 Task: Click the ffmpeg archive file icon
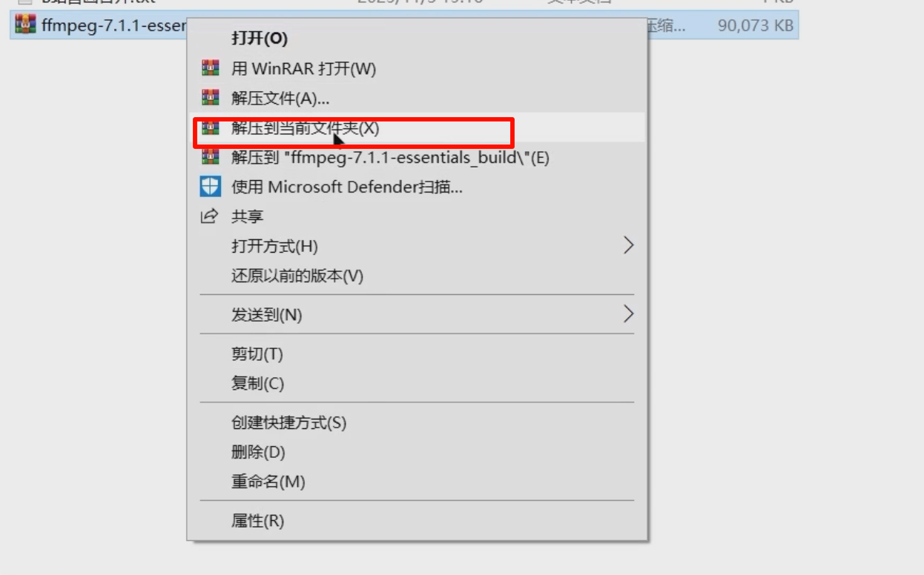click(25, 25)
